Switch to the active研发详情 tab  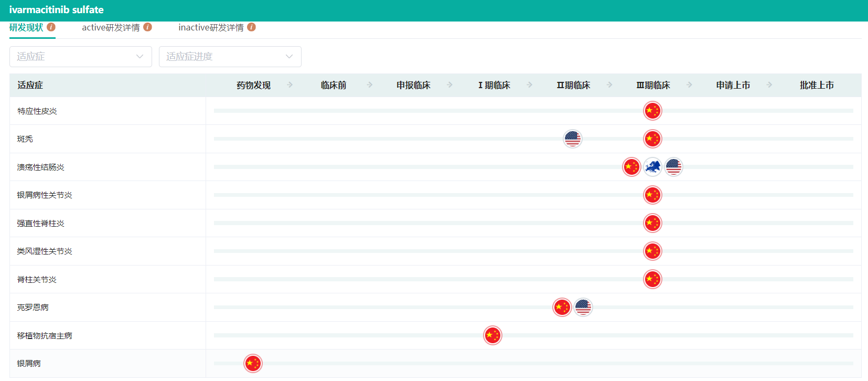111,27
